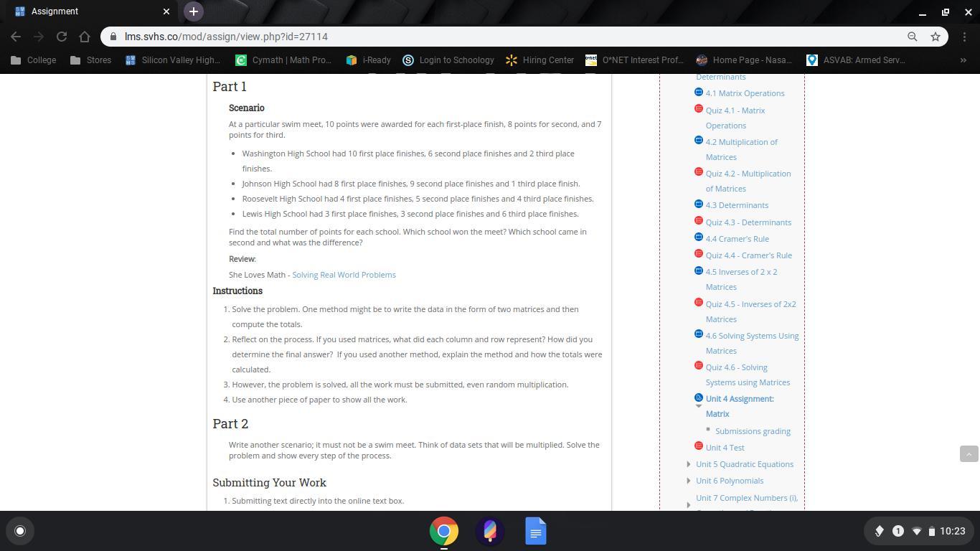Open the Wi-Fi status icon

[916, 531]
